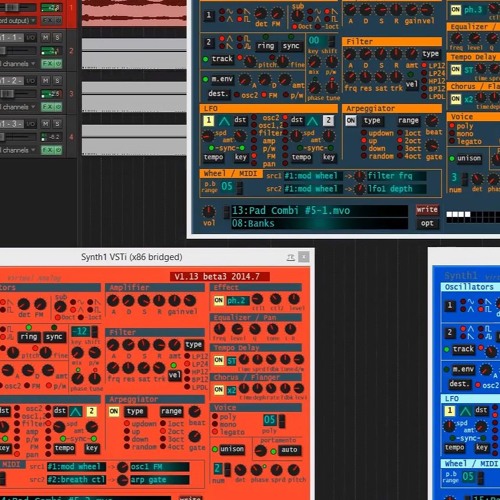This screenshot has height=500, width=500.
Task: Change effect type ph.2 in red Synth1
Action: point(238,301)
